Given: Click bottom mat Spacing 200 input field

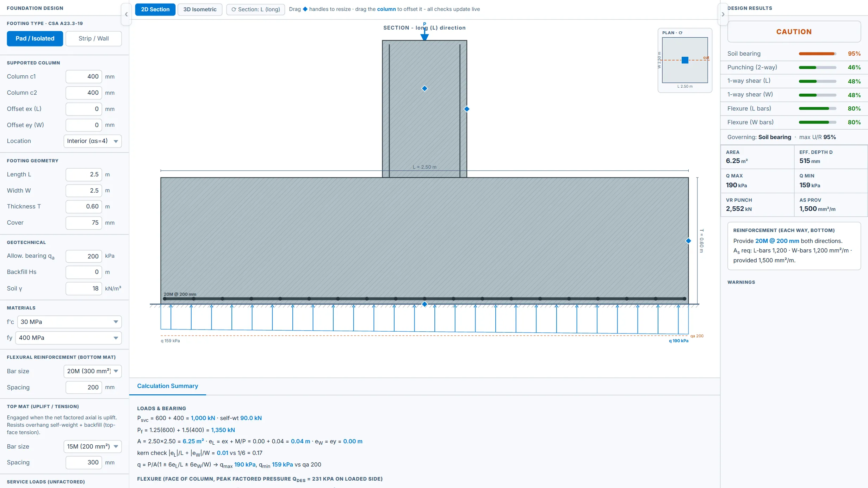Looking at the screenshot, I should (84, 388).
